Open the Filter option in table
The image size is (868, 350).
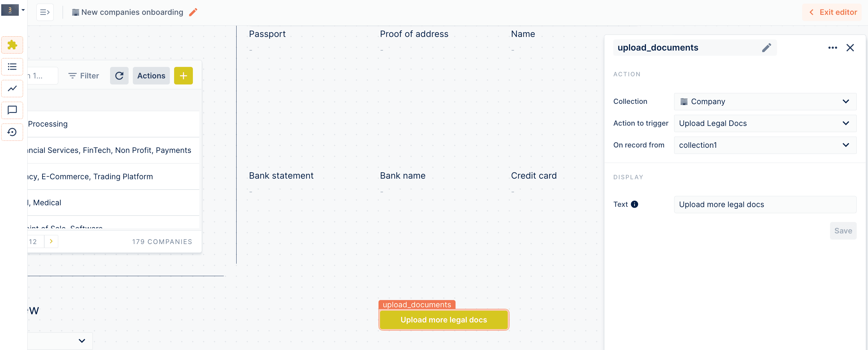point(84,76)
